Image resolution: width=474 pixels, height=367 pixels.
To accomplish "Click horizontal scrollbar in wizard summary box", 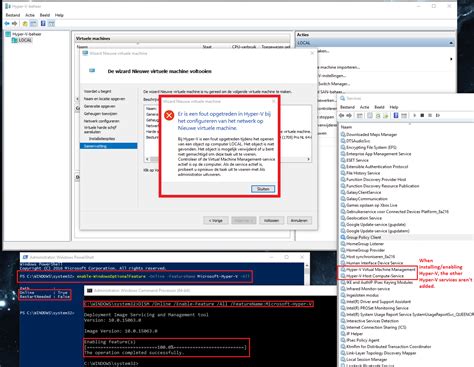I will click(228, 159).
